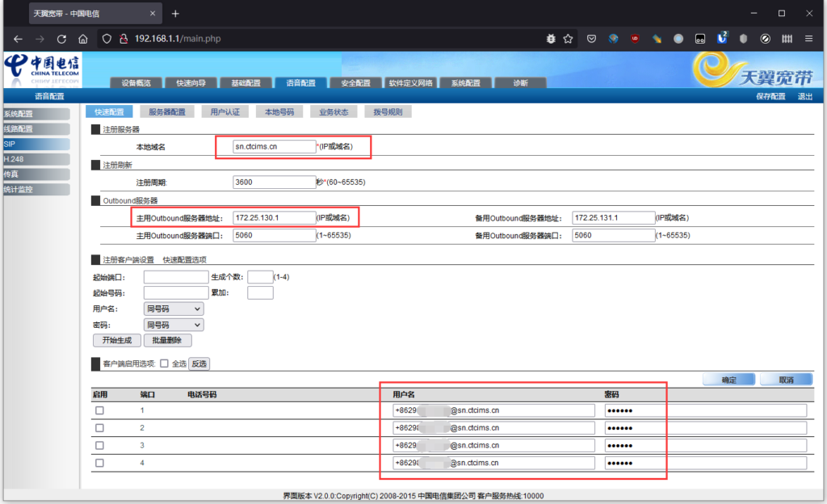Open the 基础配置 top tab
Screen dimensions: 827x504
point(246,82)
